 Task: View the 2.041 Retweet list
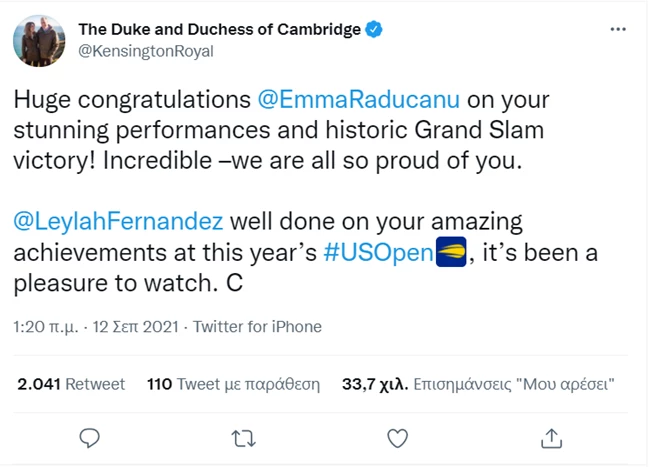(x=71, y=384)
